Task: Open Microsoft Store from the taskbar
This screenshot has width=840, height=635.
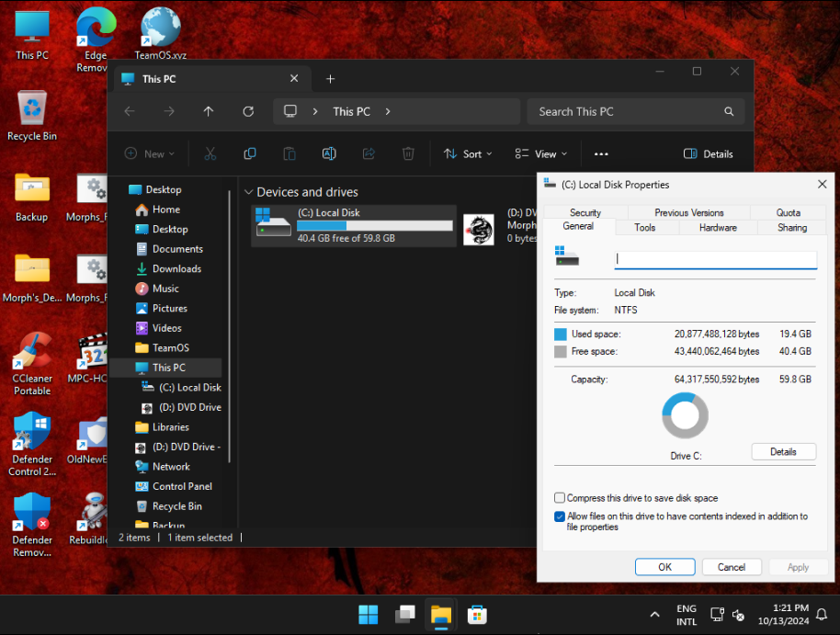Action: point(477,614)
